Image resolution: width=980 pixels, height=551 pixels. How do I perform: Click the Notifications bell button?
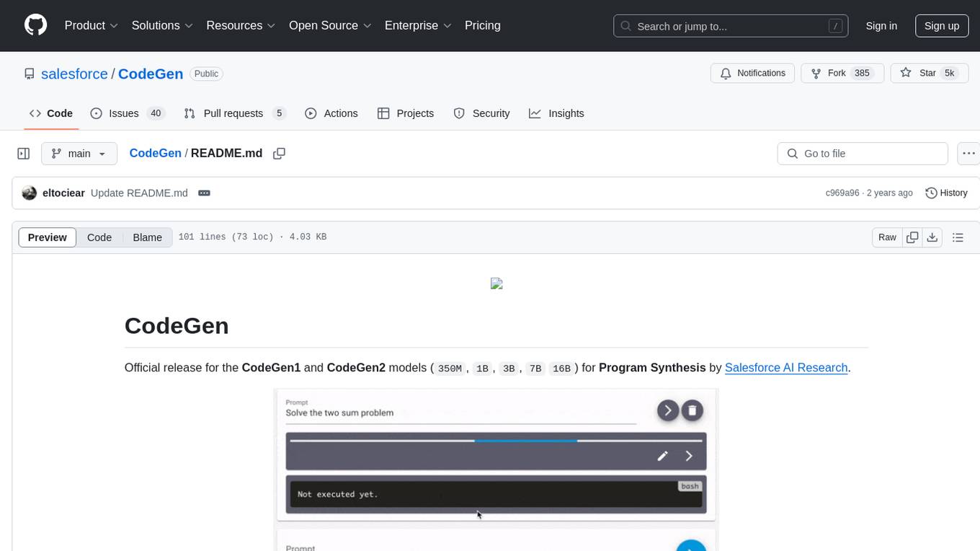pyautogui.click(x=753, y=73)
